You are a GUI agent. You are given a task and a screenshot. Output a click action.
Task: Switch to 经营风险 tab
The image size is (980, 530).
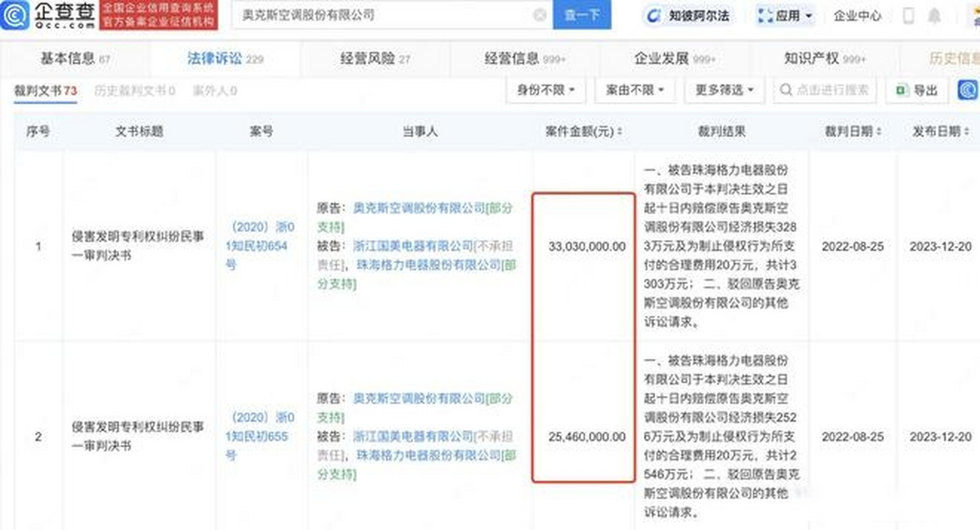375,59
